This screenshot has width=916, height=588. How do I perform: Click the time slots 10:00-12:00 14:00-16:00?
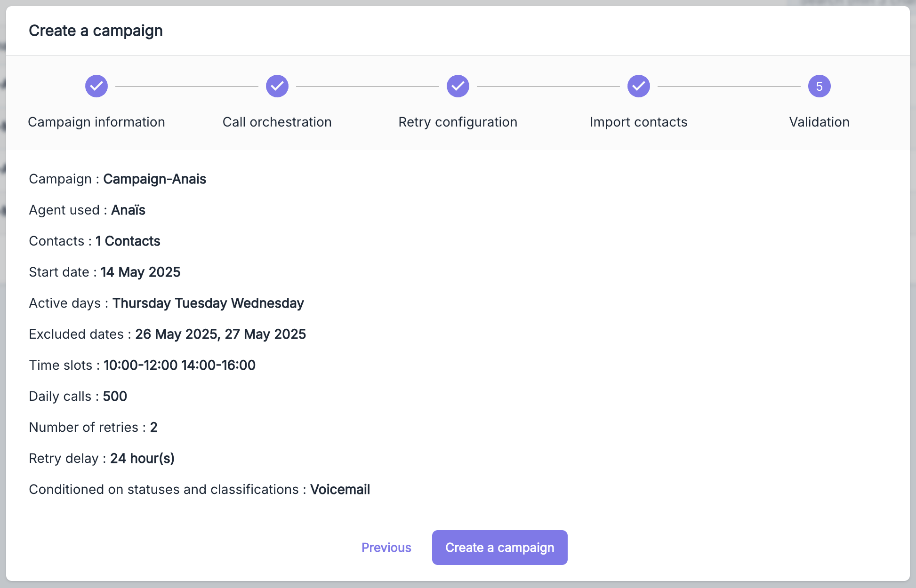[x=180, y=365]
